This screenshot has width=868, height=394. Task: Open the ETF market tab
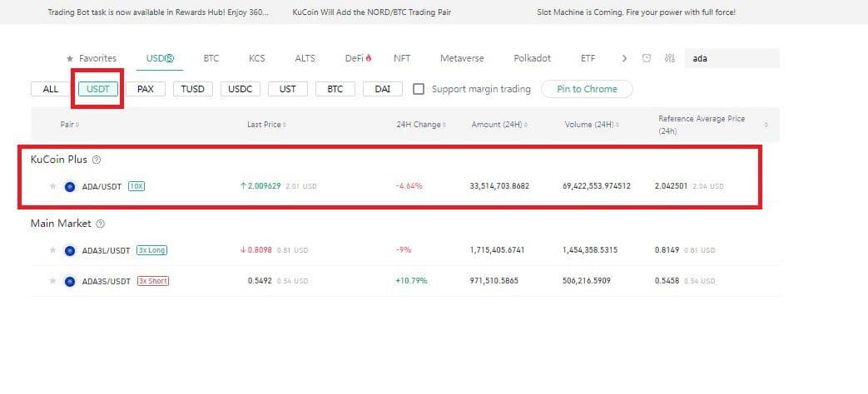point(588,58)
